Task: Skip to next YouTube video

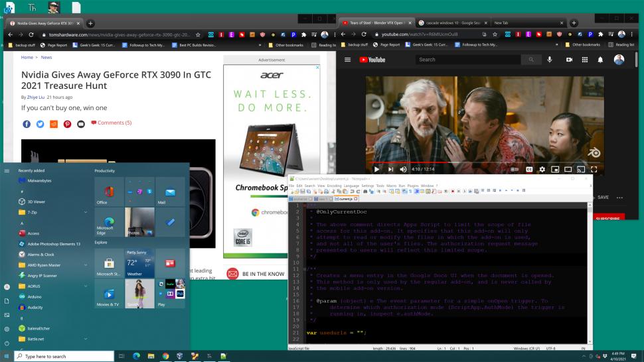Action: point(390,169)
